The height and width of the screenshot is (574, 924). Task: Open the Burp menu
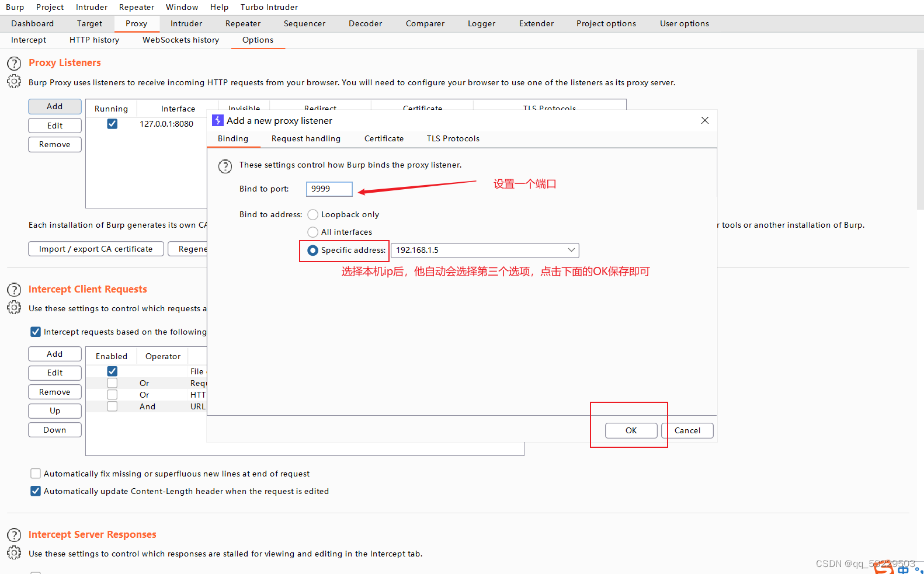click(x=15, y=7)
